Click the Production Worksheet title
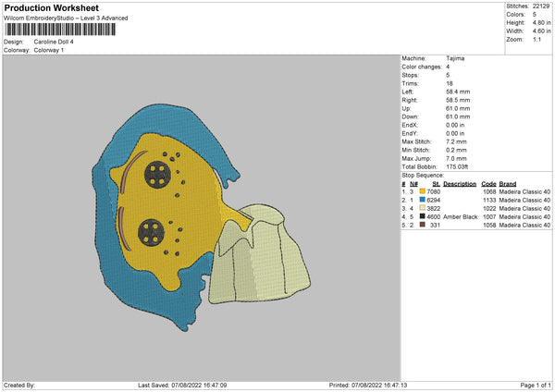Screen dimensions: 555x392 pyautogui.click(x=51, y=8)
